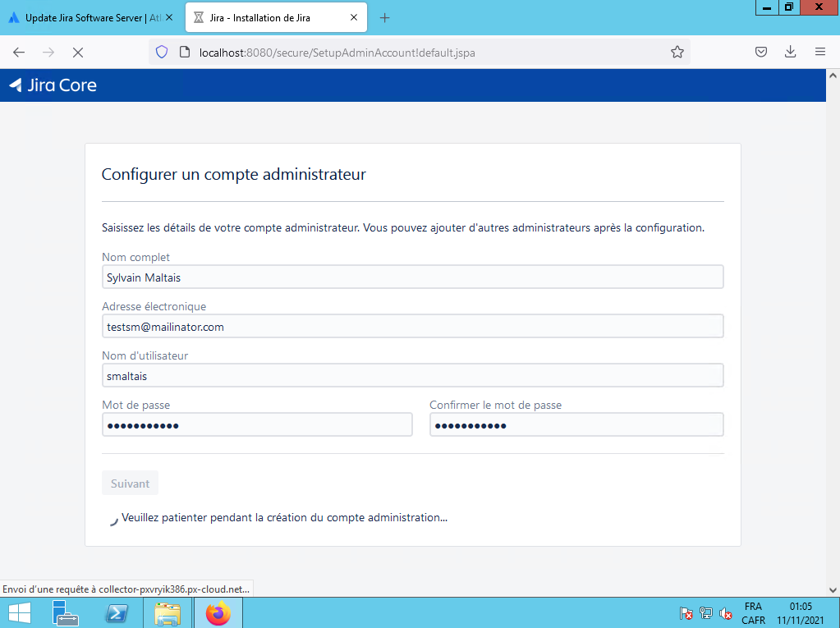Open Firefox downloads panel
This screenshot has width=840, height=628.
(790, 52)
